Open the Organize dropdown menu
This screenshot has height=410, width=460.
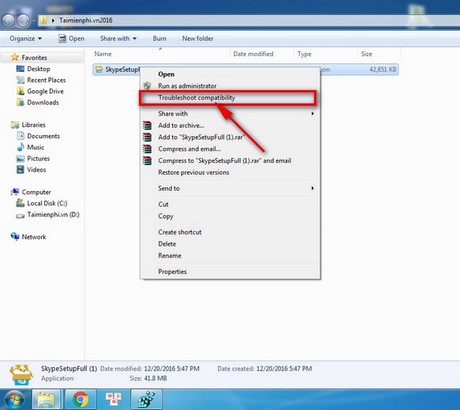(25, 38)
